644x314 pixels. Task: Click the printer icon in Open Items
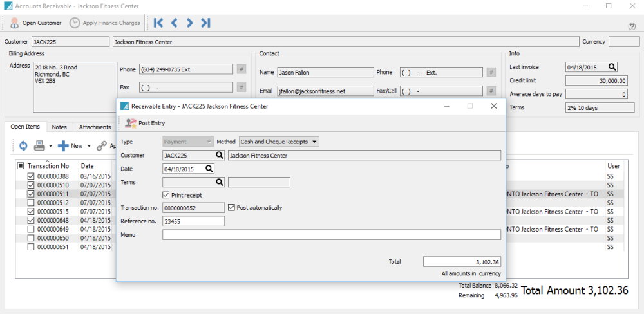(x=39, y=145)
